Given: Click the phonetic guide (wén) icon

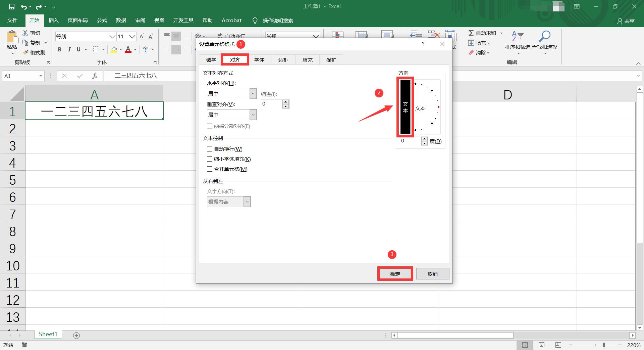Looking at the screenshot, I should pyautogui.click(x=145, y=50).
